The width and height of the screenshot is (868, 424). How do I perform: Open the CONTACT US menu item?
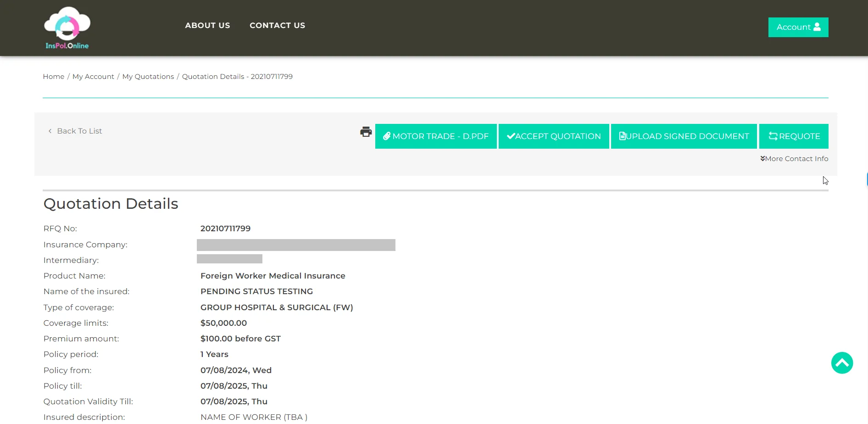(x=277, y=25)
